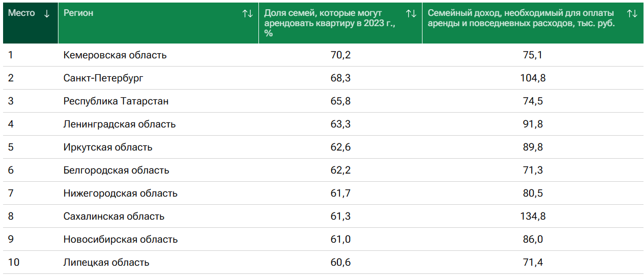Select the Кемеровская область row
Screen dimensions: 644x278
tap(115, 55)
